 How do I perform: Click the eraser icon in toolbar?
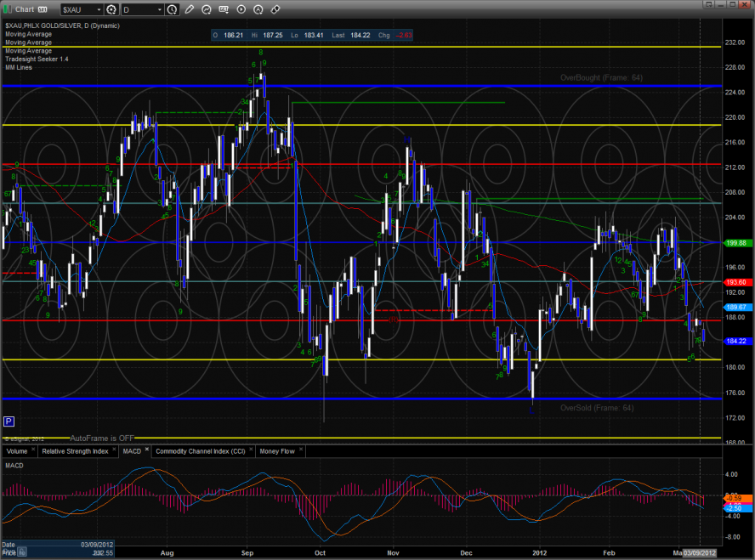tap(275, 9)
